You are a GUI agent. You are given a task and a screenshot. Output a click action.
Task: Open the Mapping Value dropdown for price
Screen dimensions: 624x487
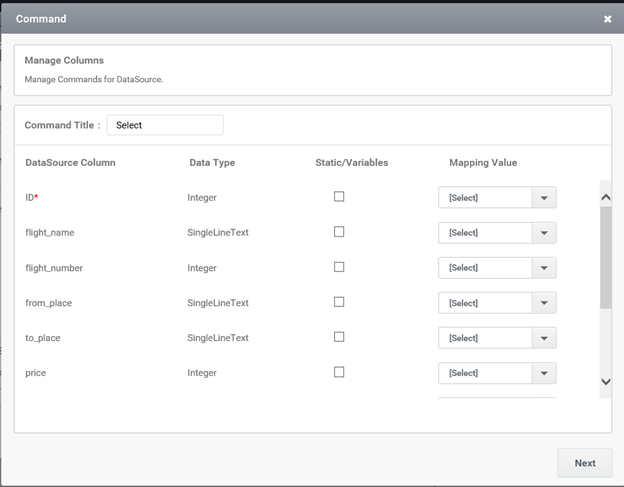(497, 373)
